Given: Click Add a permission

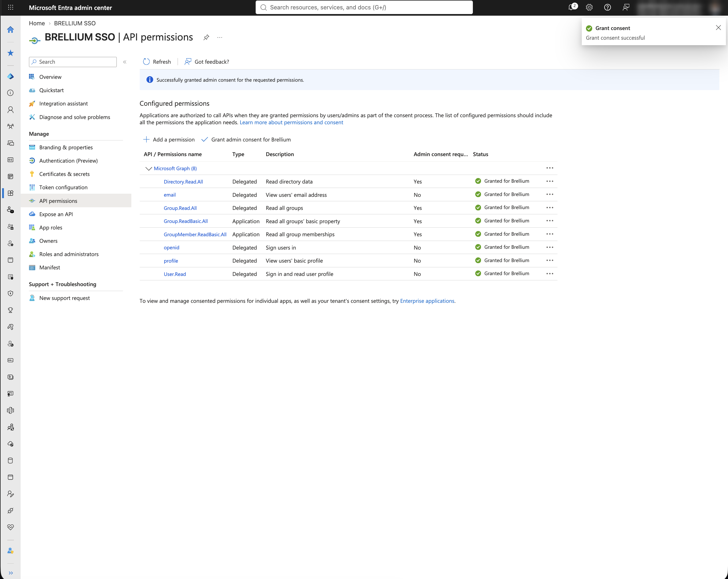Looking at the screenshot, I should click(169, 139).
